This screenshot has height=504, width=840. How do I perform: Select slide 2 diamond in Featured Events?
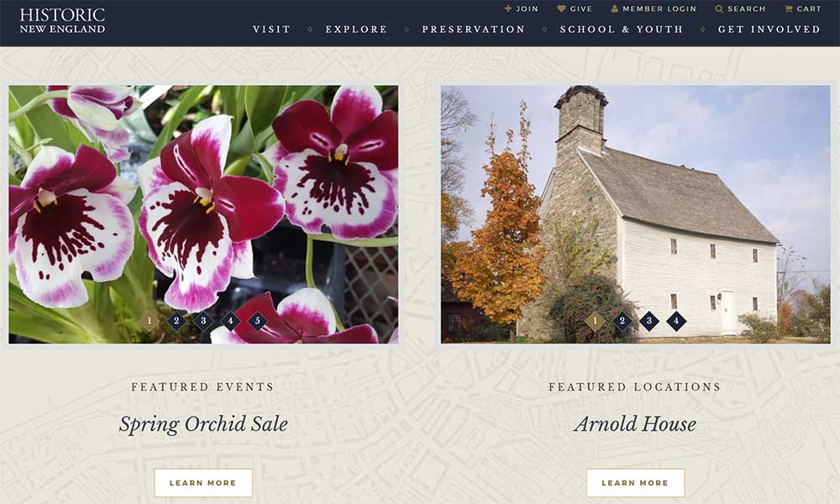coord(176,321)
